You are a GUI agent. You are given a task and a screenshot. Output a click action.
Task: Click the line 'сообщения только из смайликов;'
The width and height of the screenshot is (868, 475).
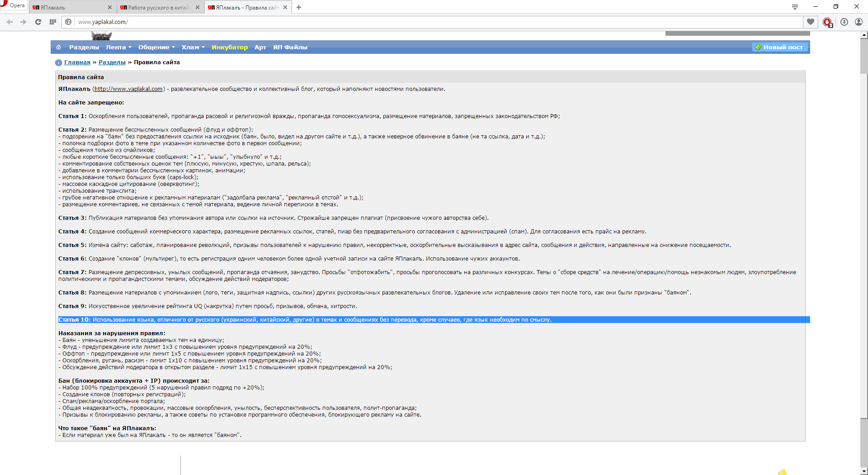click(x=107, y=150)
